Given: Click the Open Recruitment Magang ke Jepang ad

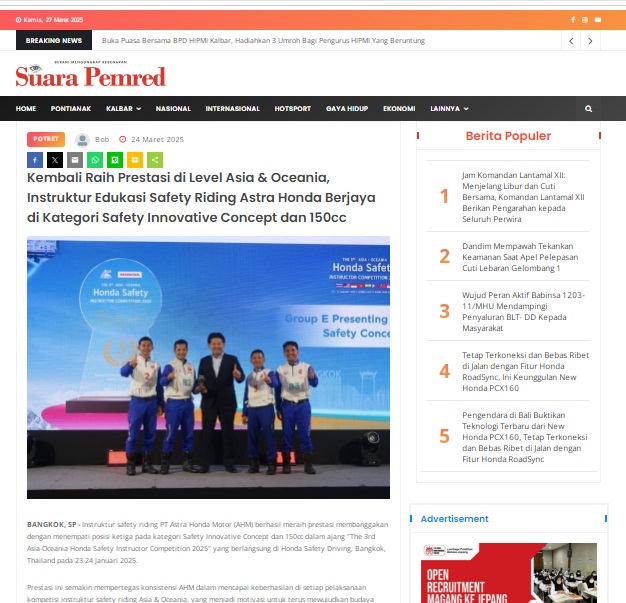Looking at the screenshot, I should coord(509,573).
